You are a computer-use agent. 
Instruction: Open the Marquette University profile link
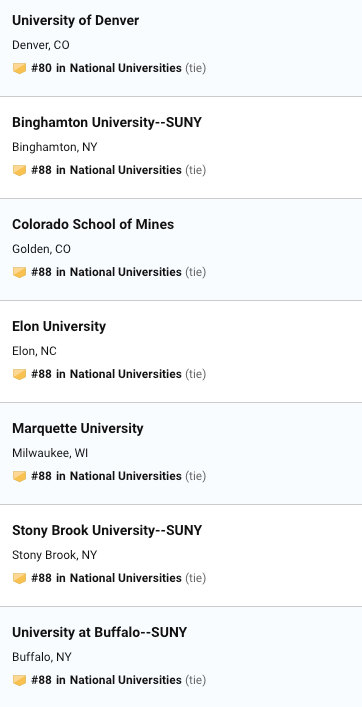(78, 428)
